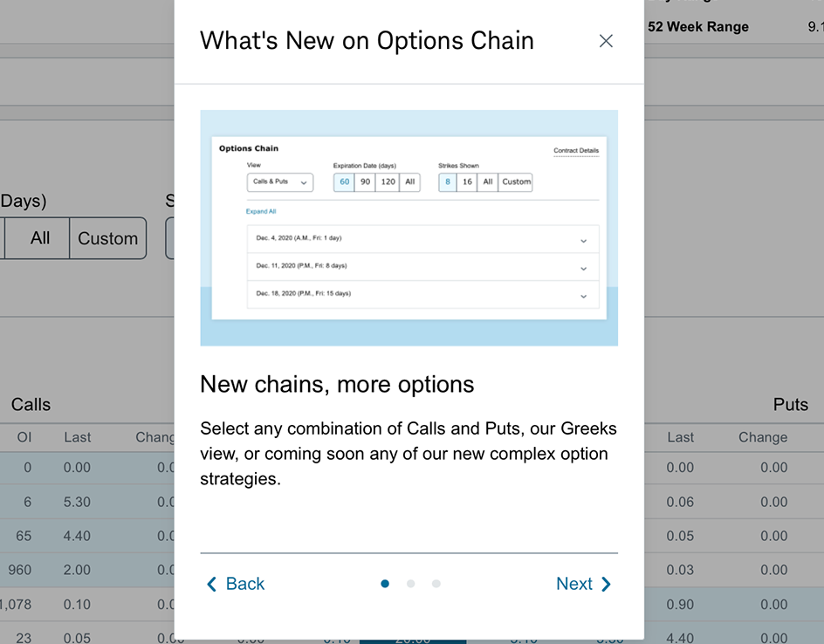Image resolution: width=824 pixels, height=644 pixels.
Task: Expand the Dec. 18, 2020 expiration row
Action: click(423, 295)
